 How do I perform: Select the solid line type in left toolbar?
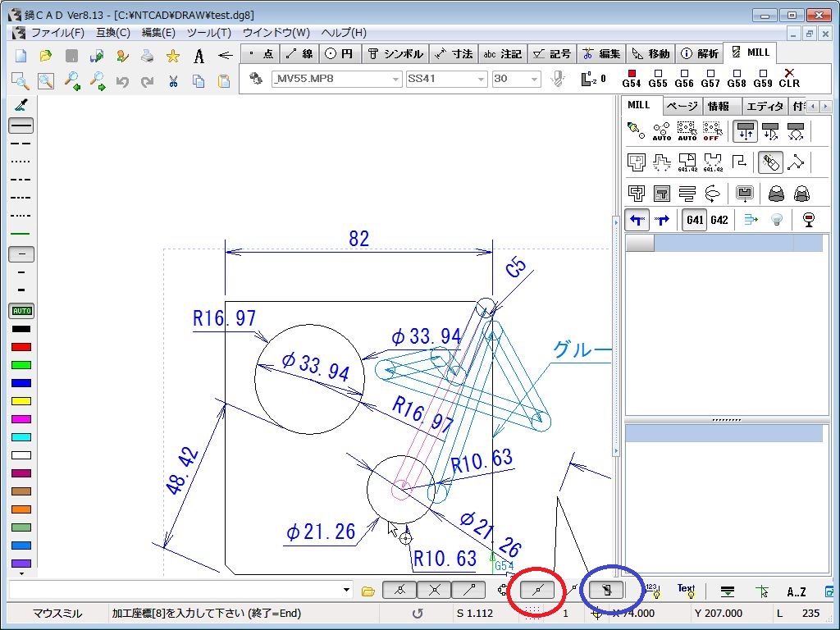[21, 126]
